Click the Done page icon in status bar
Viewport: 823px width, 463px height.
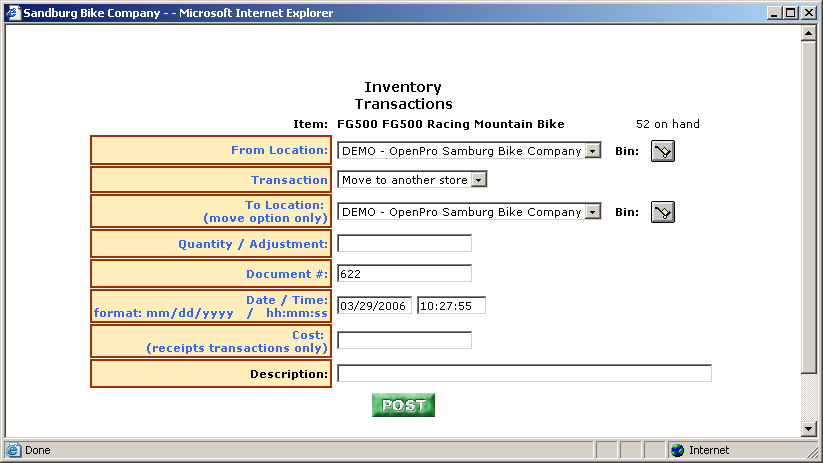(x=14, y=450)
